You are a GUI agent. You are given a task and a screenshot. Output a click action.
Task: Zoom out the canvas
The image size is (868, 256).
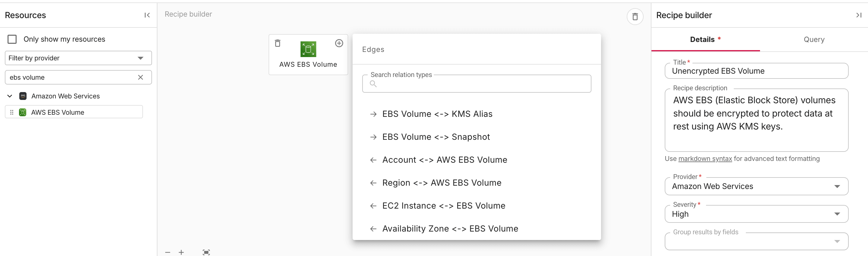(167, 252)
